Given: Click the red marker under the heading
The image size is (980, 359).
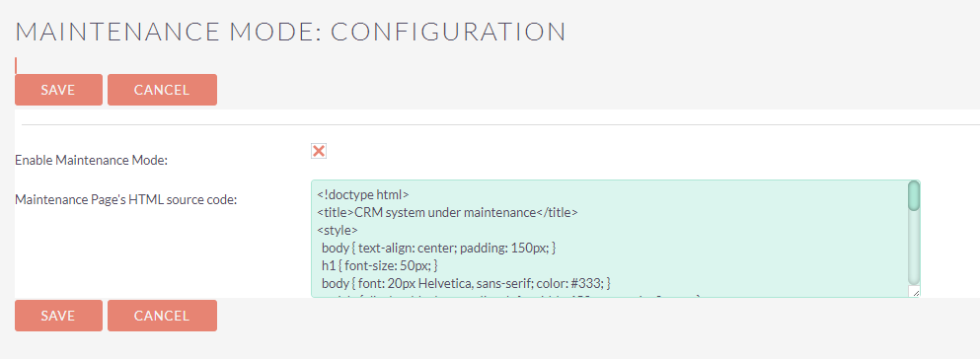Looking at the screenshot, I should pos(16,65).
